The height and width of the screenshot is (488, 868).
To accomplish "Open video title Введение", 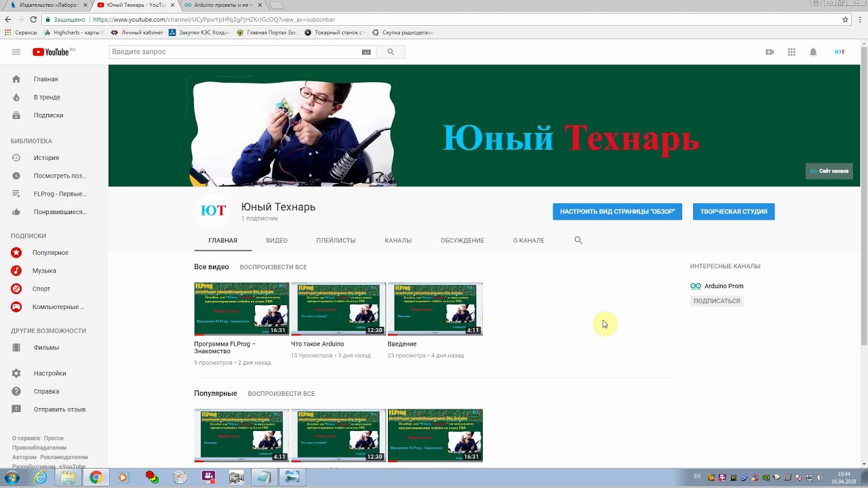I will coord(402,344).
